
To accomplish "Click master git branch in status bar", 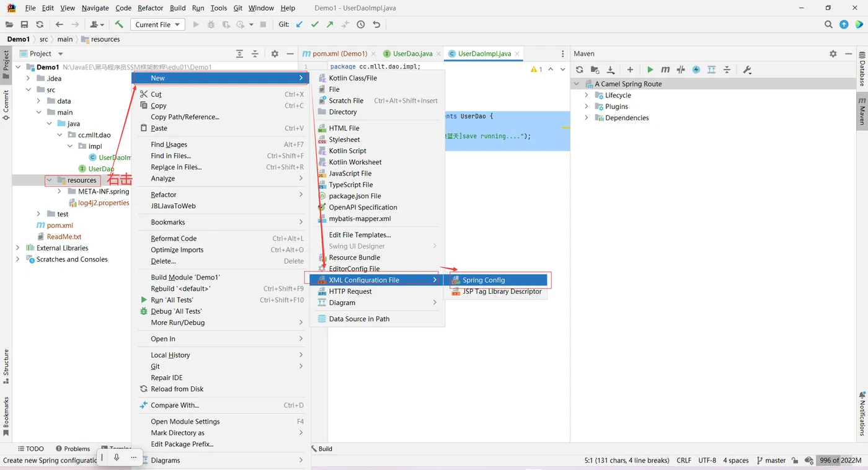I will [771, 461].
